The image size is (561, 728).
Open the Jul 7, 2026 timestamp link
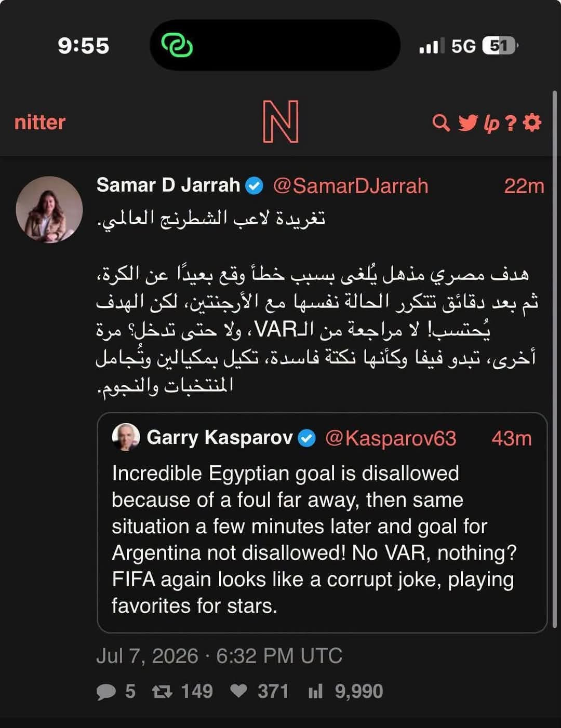[219, 656]
